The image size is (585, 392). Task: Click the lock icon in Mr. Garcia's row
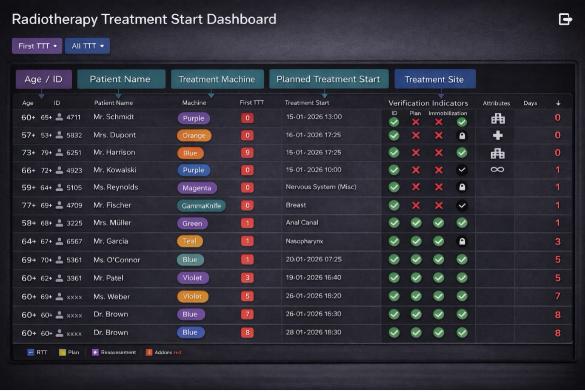click(x=462, y=241)
